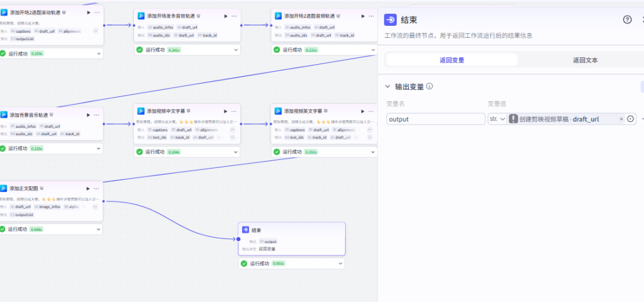Expand run result under 添加开场2选题音频轨道
The height and width of the screenshot is (302, 644).
(373, 50)
